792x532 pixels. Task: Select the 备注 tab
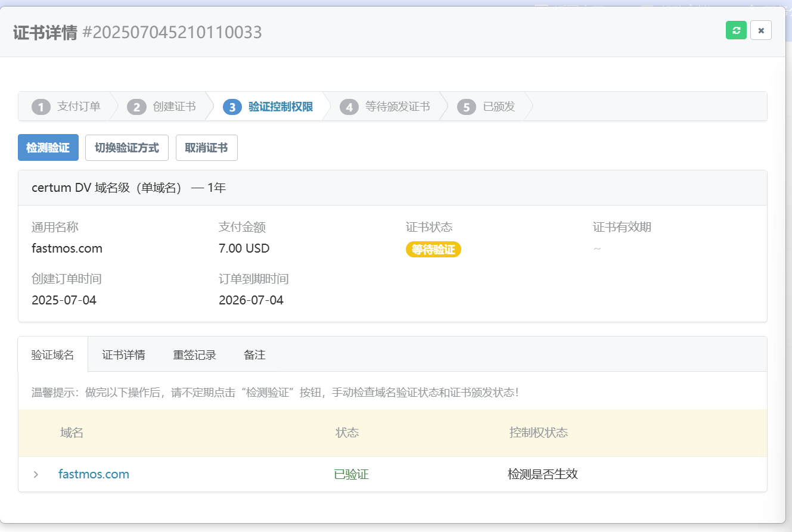click(x=254, y=354)
